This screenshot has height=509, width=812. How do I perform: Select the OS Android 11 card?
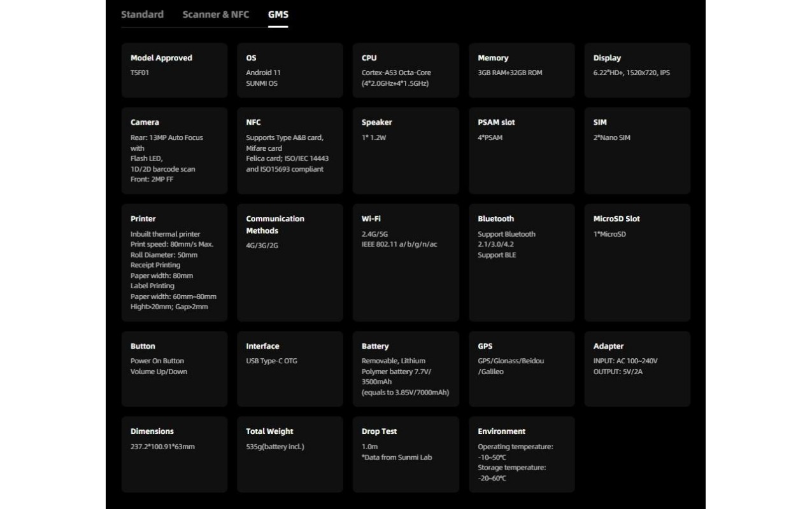tap(290, 70)
